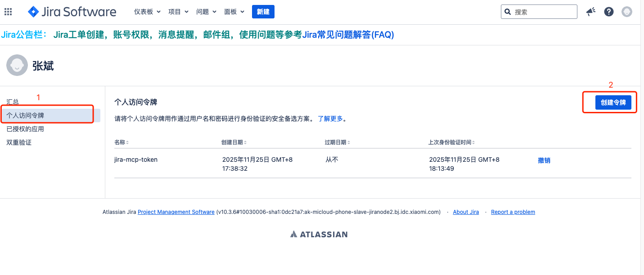Viewport: 644px width, 275px height.
Task: Sort tokens by 名称 column arrow
Action: [x=127, y=142]
